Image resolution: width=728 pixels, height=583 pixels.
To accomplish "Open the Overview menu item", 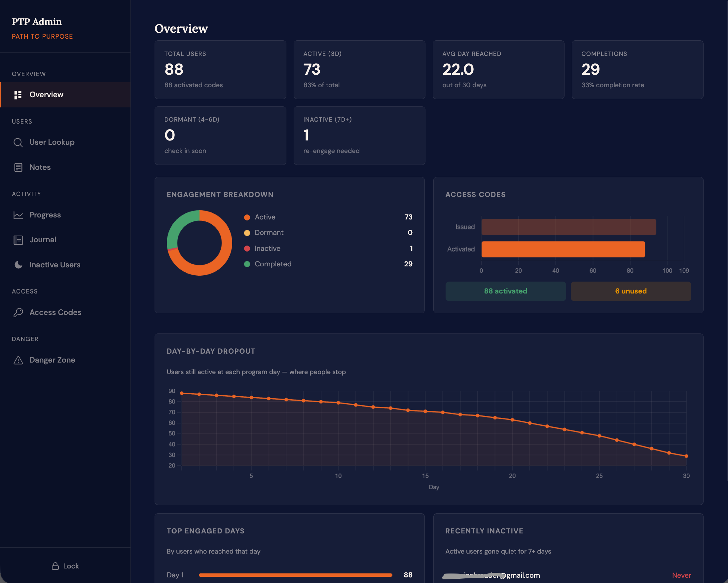I will [65, 95].
